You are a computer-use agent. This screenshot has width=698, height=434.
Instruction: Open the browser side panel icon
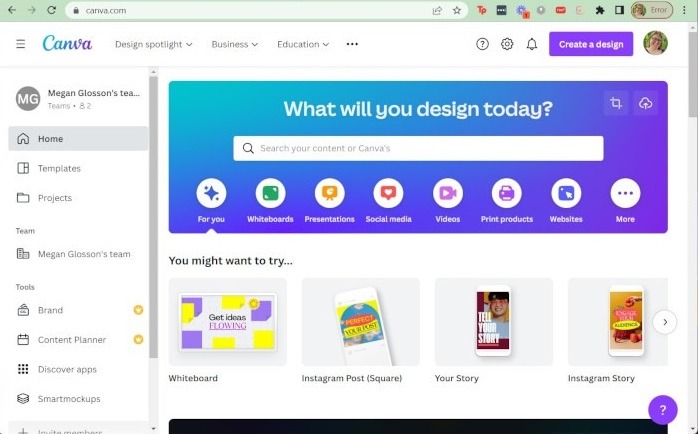click(x=619, y=10)
